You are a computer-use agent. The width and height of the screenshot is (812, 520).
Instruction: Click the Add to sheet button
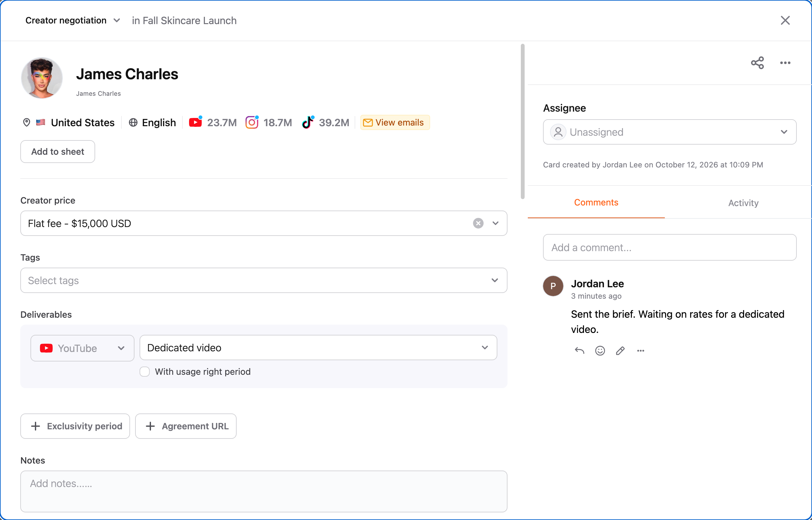(x=58, y=152)
